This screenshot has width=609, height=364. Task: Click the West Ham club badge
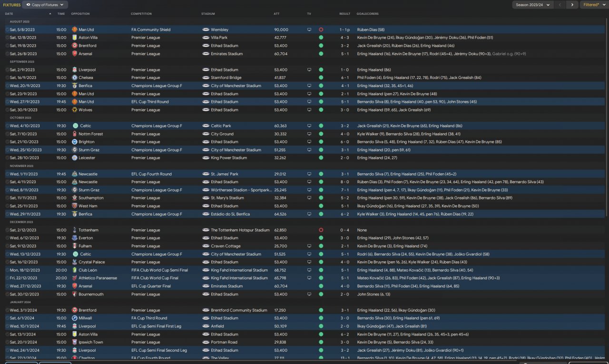[75, 206]
